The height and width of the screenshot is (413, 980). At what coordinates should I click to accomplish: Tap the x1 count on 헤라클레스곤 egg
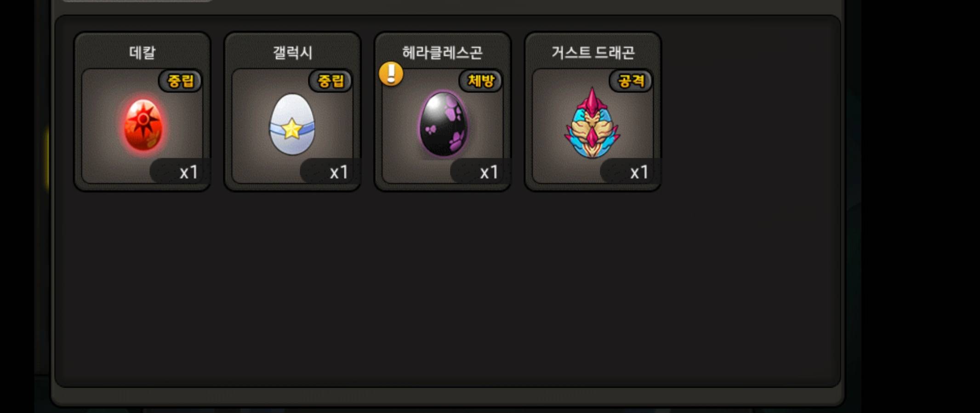(x=489, y=172)
